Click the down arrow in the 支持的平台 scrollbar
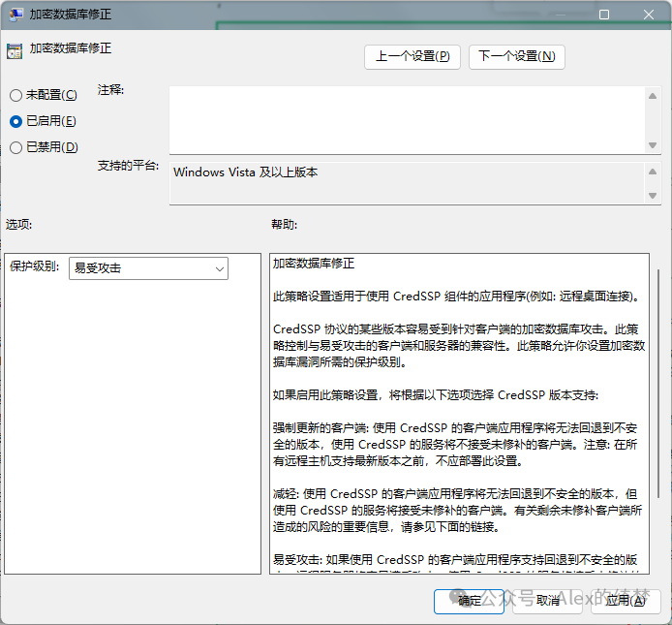Viewport: 672px width, 625px height. (x=652, y=197)
